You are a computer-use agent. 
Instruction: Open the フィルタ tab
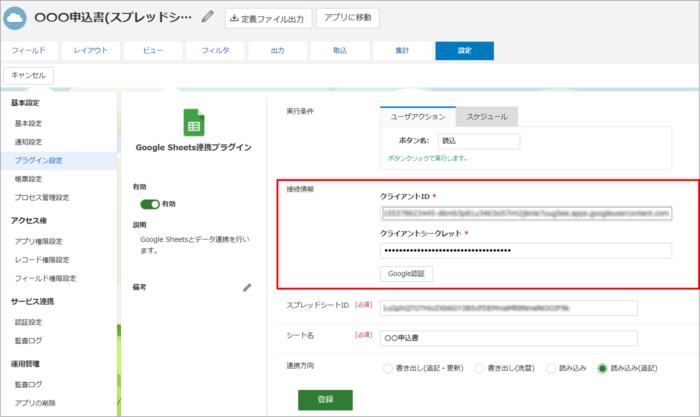point(216,50)
